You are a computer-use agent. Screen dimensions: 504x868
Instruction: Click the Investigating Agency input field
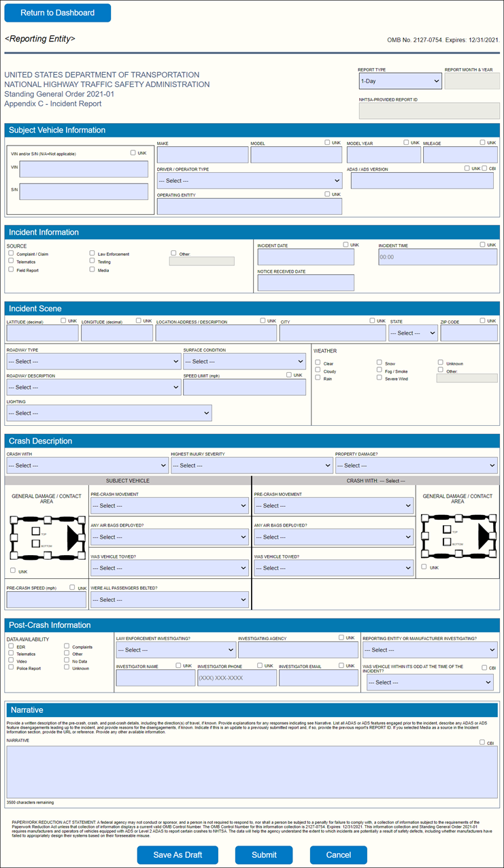tap(298, 650)
